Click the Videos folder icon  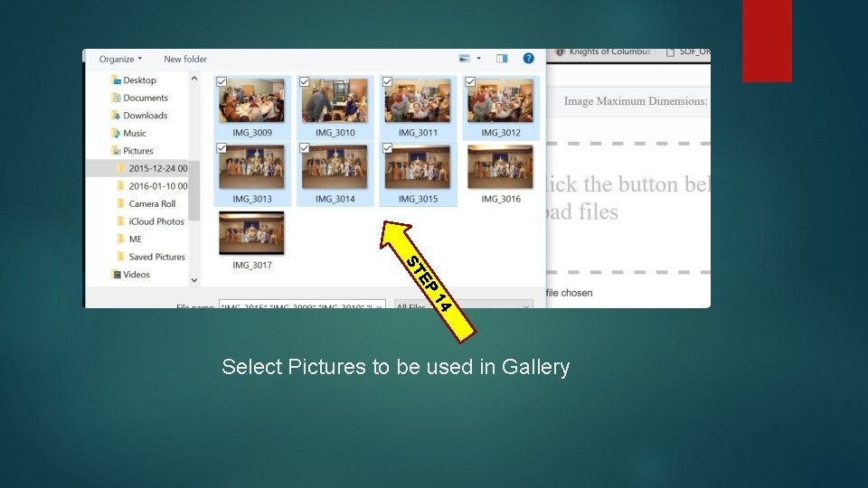(x=117, y=275)
